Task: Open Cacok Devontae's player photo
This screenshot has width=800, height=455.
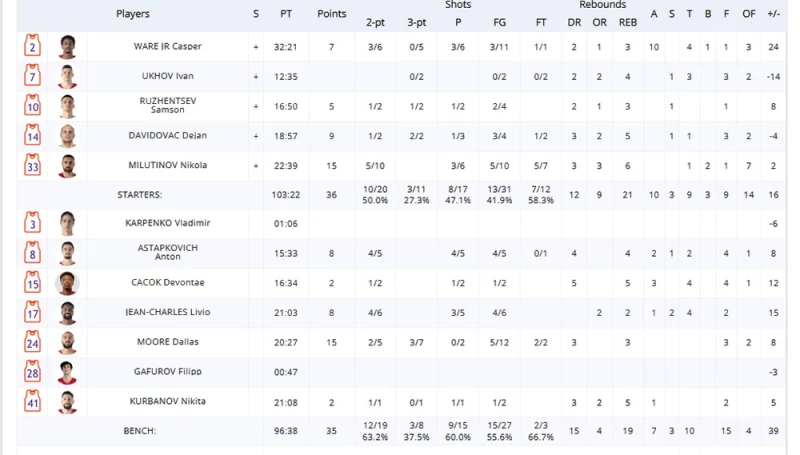Action: tap(67, 283)
